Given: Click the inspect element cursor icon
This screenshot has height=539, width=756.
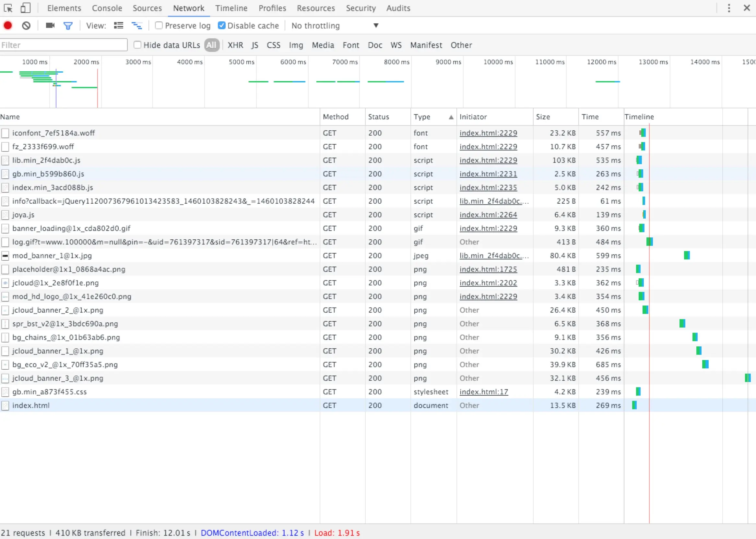Looking at the screenshot, I should click(x=8, y=8).
